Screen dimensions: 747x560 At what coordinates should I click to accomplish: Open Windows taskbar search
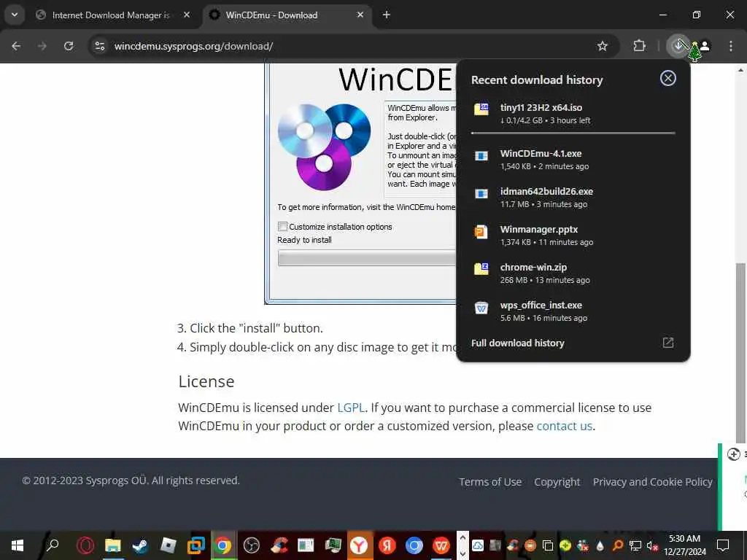(x=52, y=545)
